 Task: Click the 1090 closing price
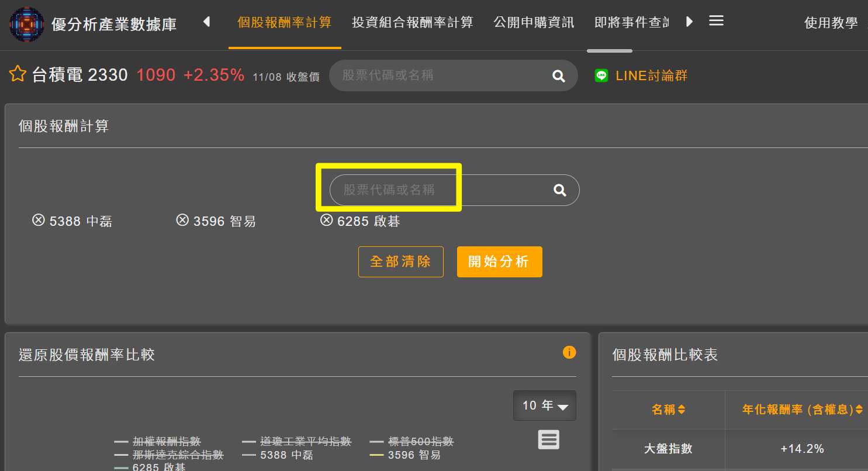tap(156, 75)
